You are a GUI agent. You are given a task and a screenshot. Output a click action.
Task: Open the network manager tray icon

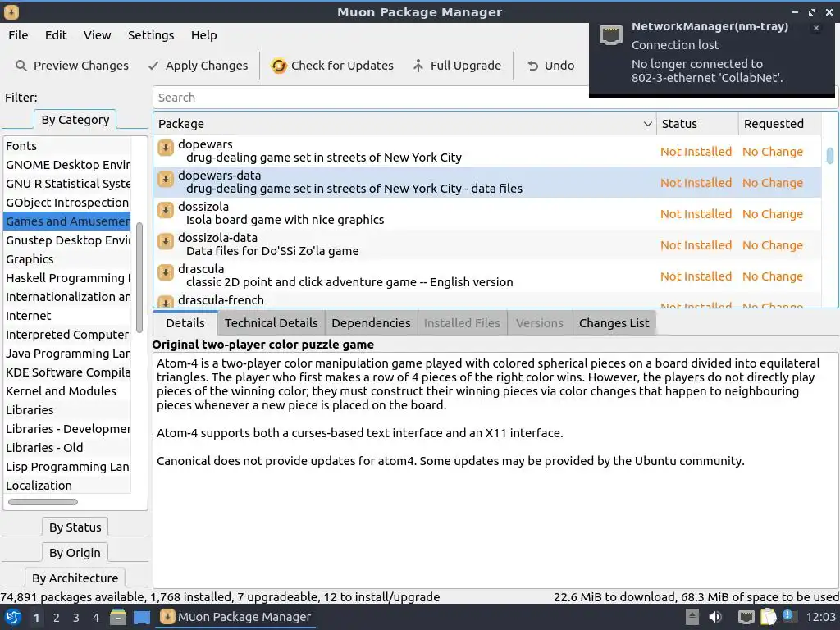pos(746,617)
